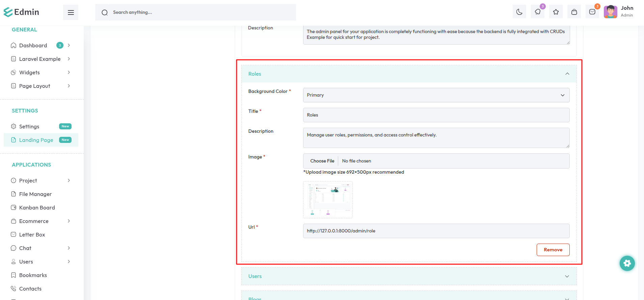
Task: Open the floating settings gear customizer
Action: click(x=627, y=263)
